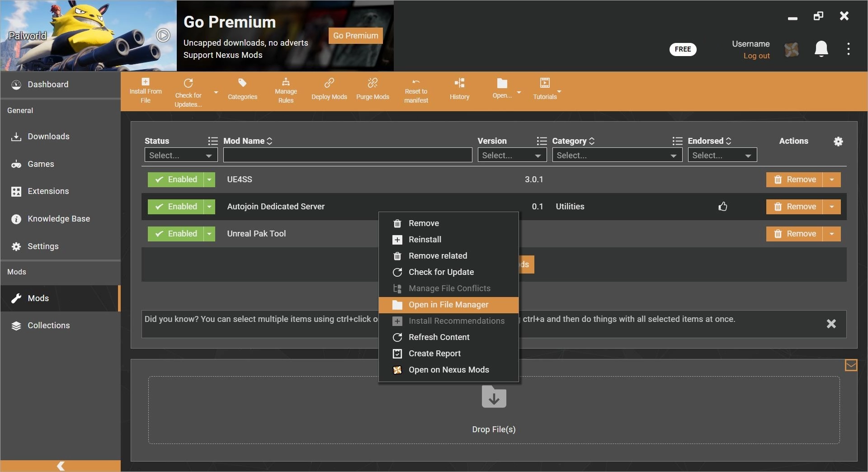Toggle Enabled status for Unreal Pak Tool
This screenshot has height=472, width=868.
[175, 234]
